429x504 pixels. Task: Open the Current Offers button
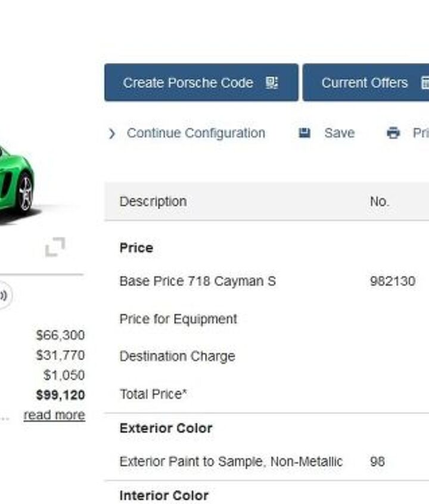pos(364,83)
